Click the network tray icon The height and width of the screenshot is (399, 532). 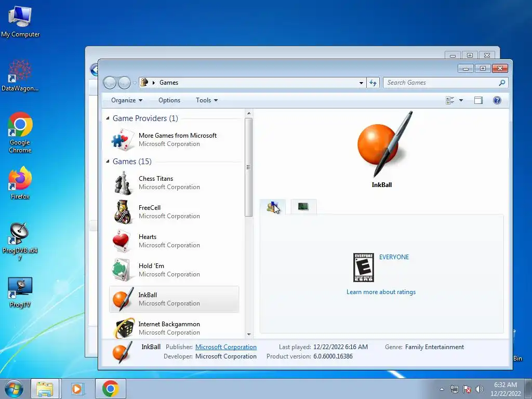click(454, 389)
